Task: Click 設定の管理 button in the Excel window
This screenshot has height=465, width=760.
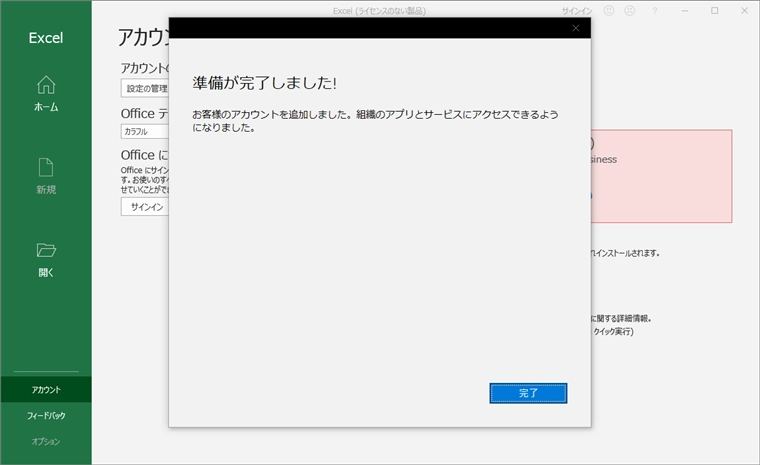Action: [x=145, y=88]
